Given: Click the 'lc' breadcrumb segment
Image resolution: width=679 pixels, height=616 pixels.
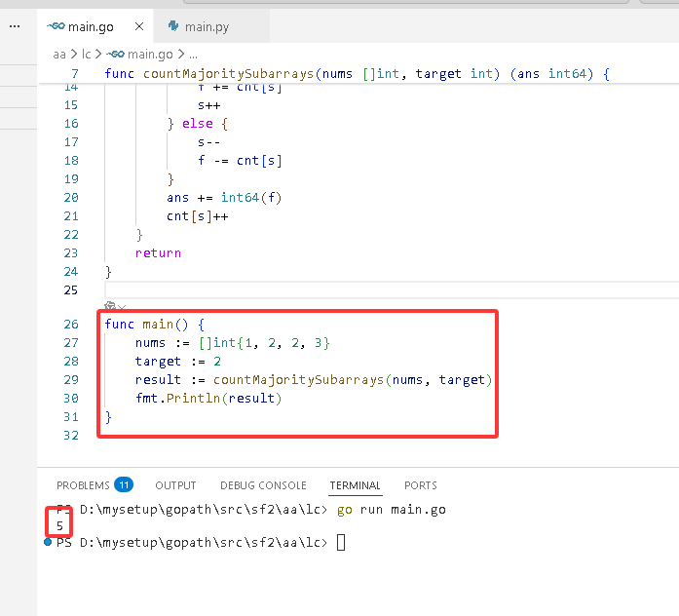Looking at the screenshot, I should 87,55.
